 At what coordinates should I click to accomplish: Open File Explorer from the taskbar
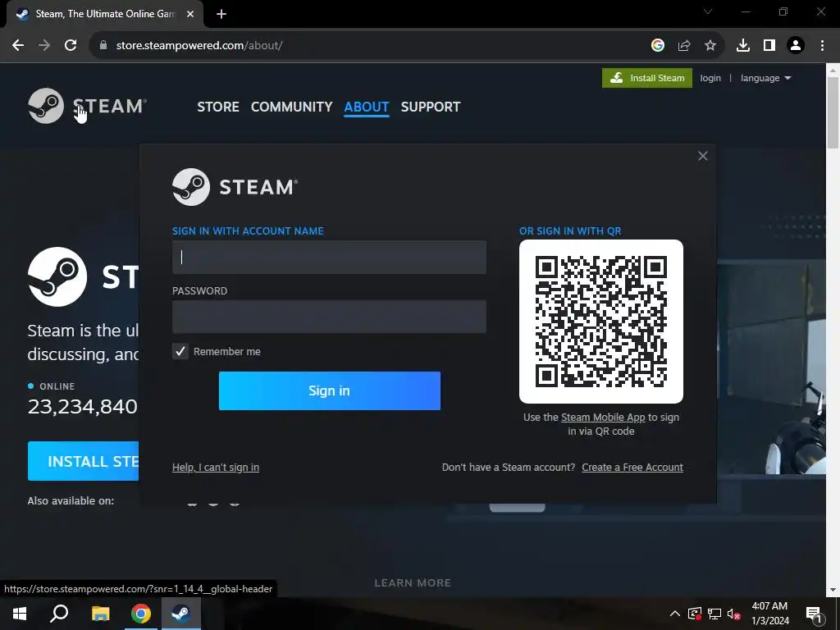point(100,614)
